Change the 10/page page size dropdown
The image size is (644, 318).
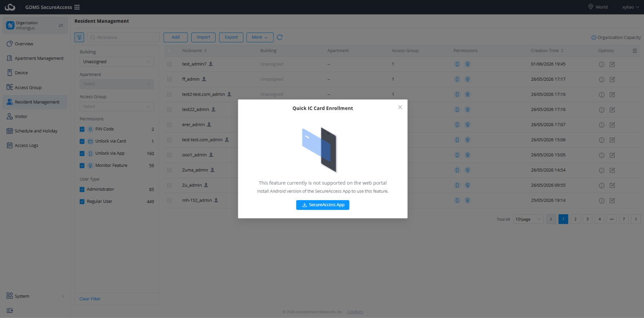[x=528, y=219]
